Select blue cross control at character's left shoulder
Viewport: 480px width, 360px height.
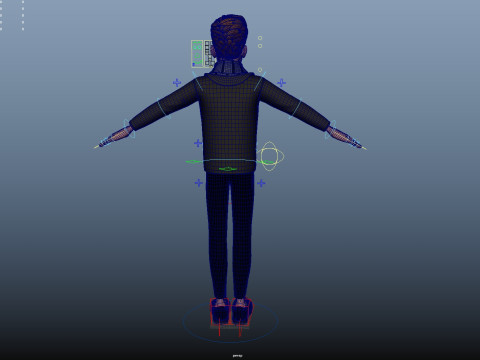click(x=177, y=83)
